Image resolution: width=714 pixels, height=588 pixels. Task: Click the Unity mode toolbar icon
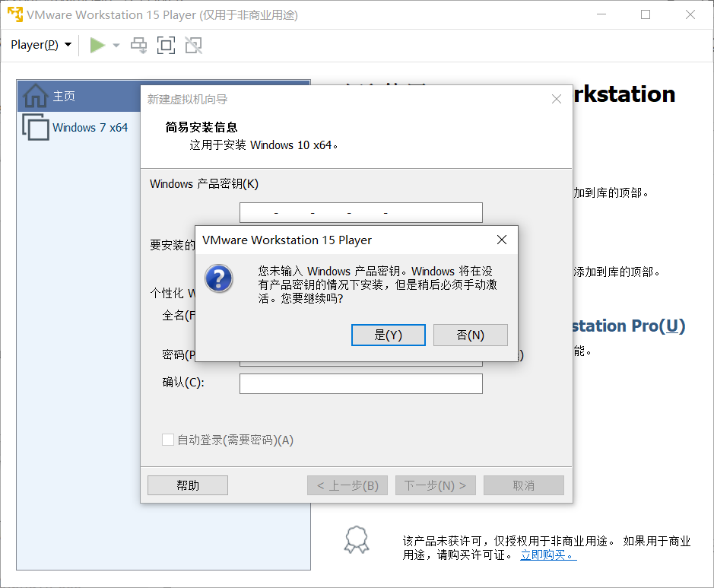[x=194, y=45]
